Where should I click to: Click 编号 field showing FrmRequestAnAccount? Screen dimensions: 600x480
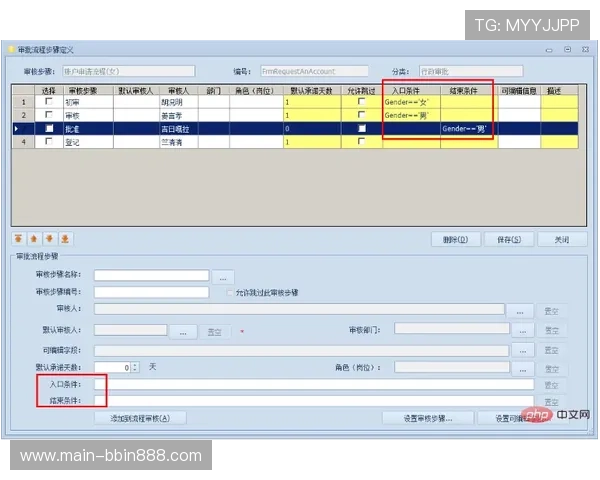tap(314, 71)
